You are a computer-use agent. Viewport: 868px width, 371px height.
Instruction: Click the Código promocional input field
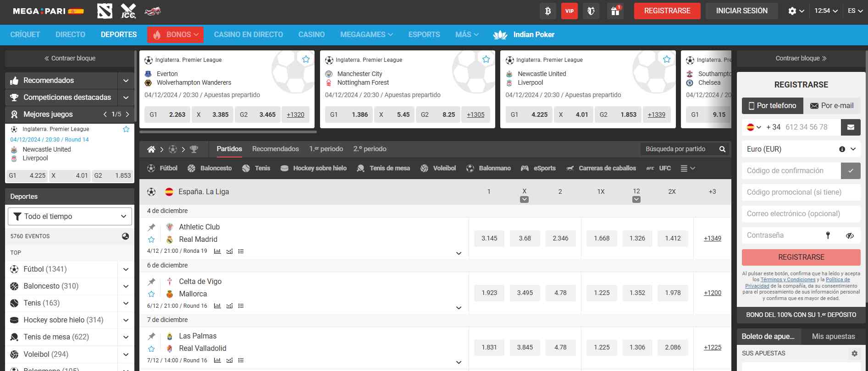[x=801, y=192]
